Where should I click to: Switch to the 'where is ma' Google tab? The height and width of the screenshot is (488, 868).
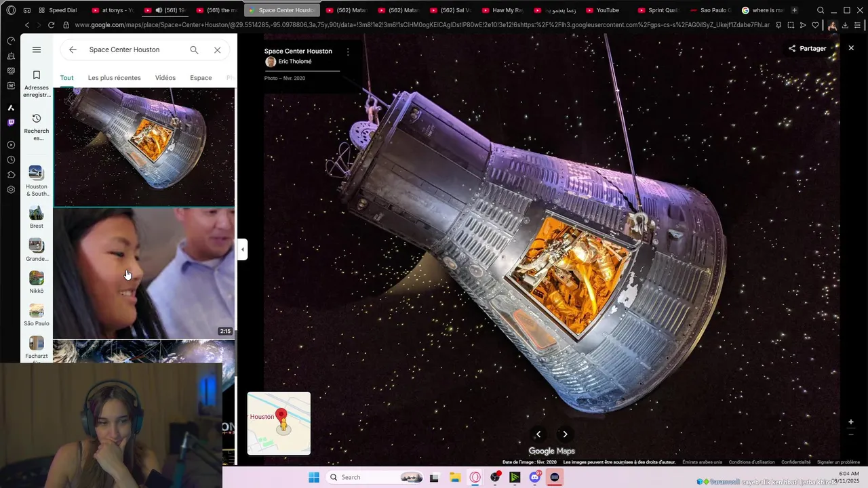(x=762, y=10)
